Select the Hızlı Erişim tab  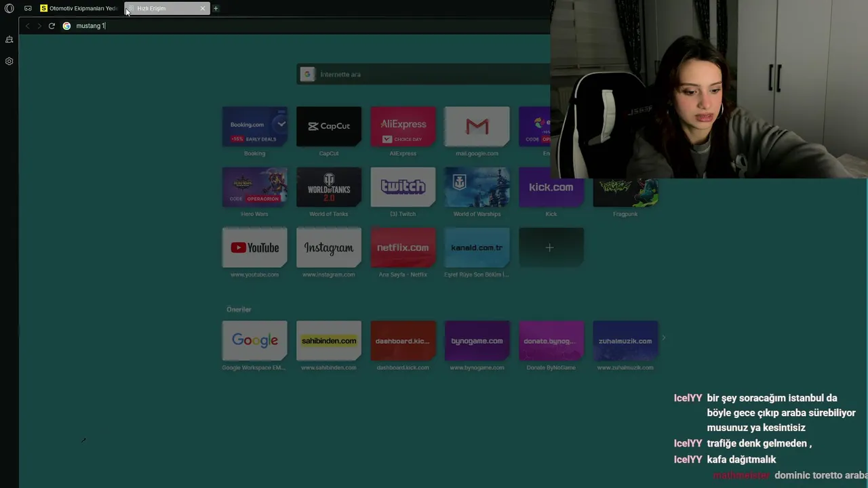pyautogui.click(x=166, y=8)
